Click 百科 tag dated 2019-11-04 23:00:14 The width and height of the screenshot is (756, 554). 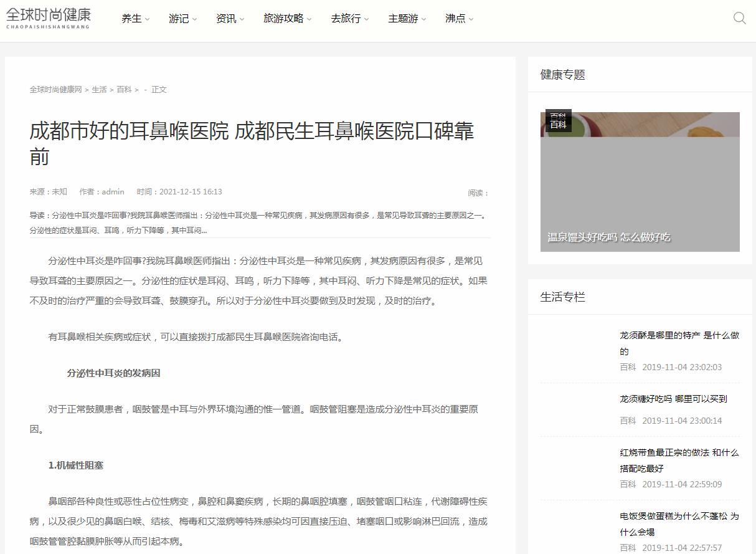pyautogui.click(x=628, y=421)
